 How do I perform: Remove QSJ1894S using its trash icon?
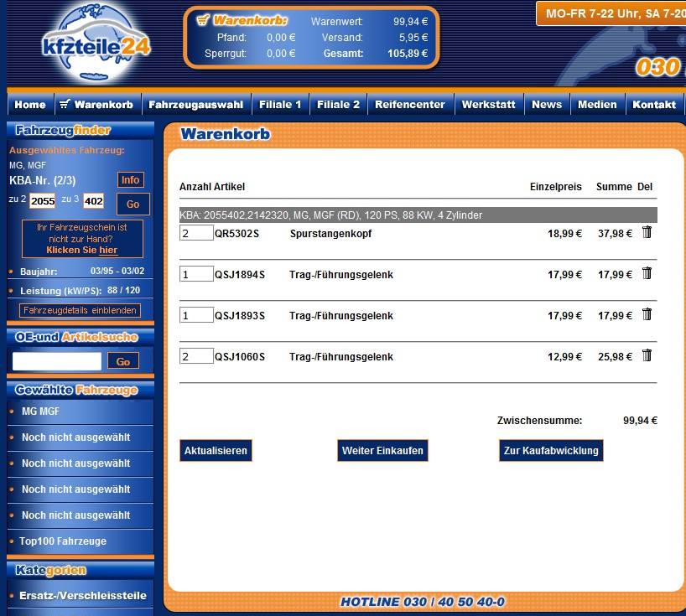(x=647, y=273)
